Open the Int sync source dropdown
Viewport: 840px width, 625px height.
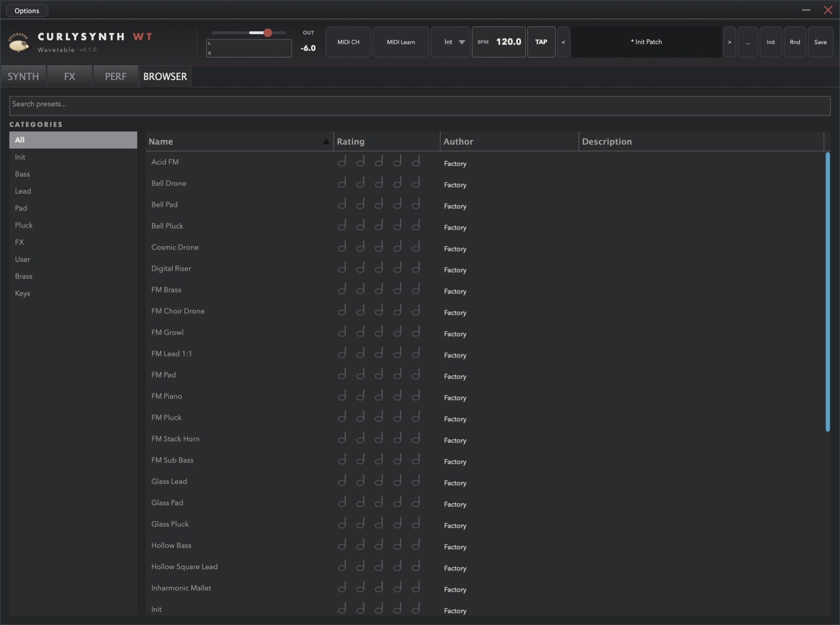[450, 42]
